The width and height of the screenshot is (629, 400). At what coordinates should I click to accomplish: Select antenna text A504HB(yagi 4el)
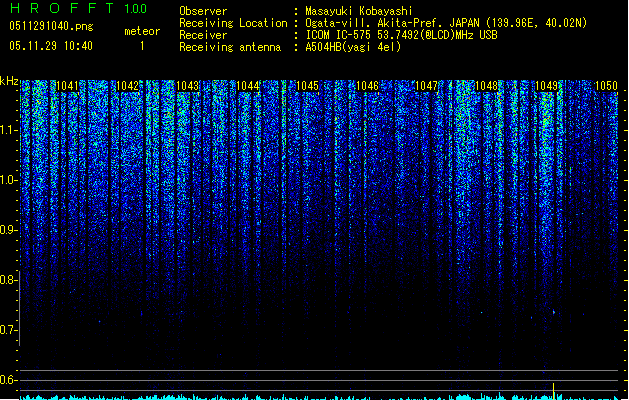353,47
